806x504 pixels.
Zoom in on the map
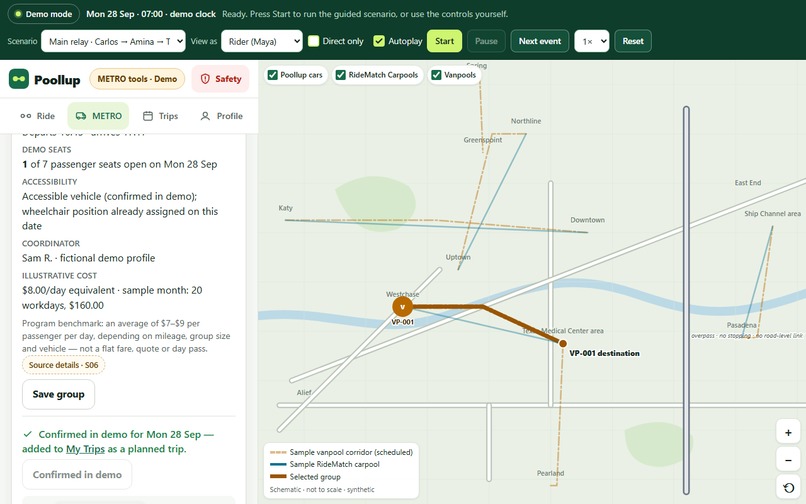(788, 433)
